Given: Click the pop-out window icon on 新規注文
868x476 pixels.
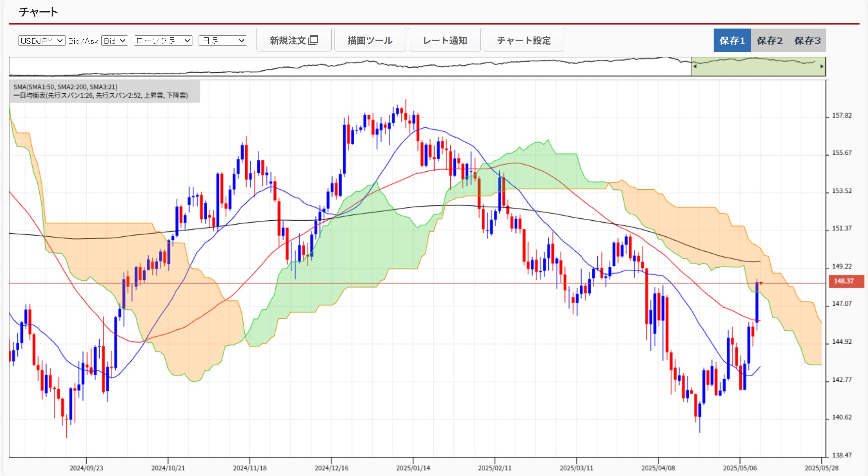Looking at the screenshot, I should coord(313,40).
